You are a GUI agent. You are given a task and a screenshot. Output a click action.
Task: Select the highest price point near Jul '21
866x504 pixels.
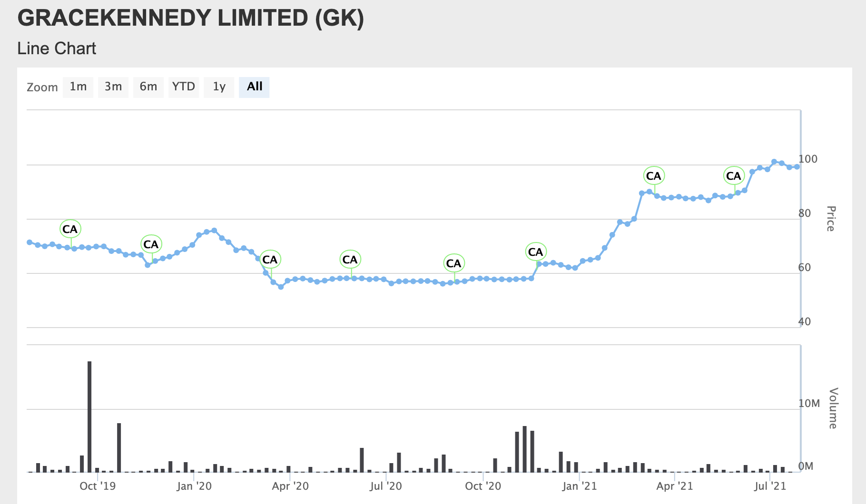tap(774, 161)
